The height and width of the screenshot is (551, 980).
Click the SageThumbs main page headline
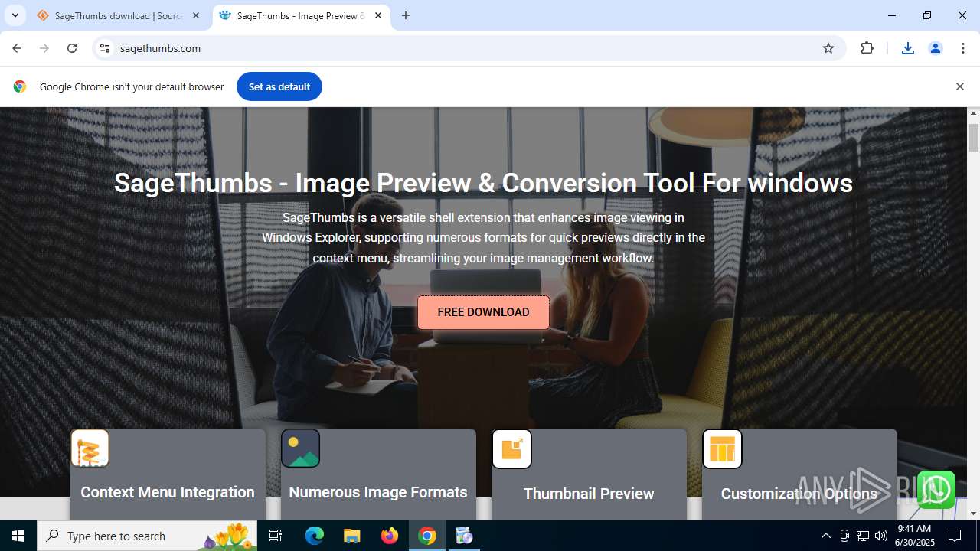(x=483, y=183)
